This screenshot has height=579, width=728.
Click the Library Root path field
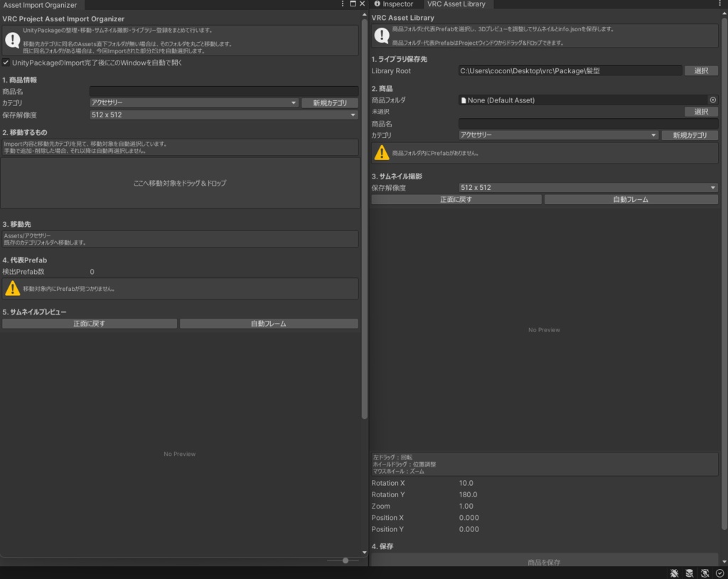[570, 70]
